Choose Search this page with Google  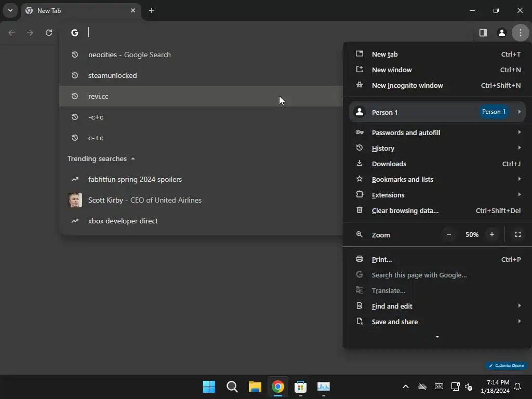coord(437,275)
